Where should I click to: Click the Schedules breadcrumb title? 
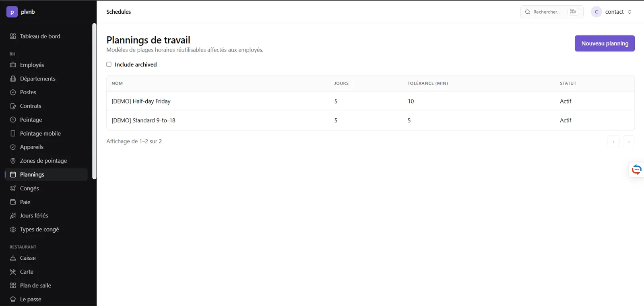pyautogui.click(x=118, y=12)
